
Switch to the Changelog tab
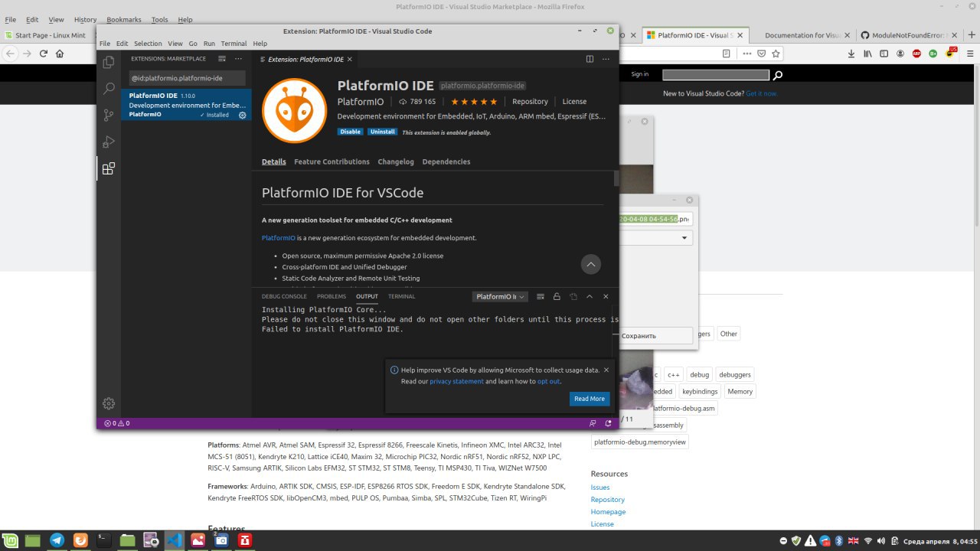tap(396, 161)
